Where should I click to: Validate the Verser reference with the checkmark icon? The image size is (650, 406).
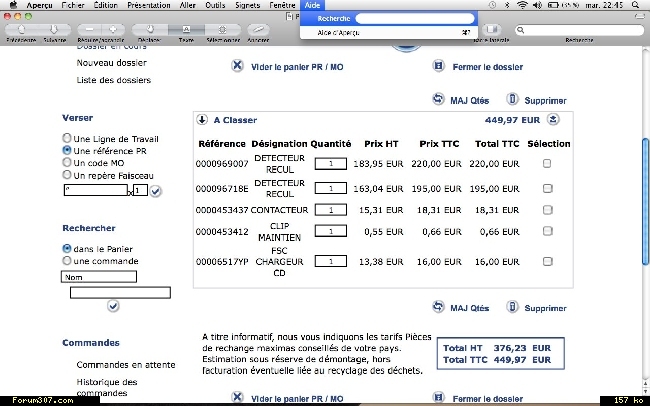(155, 191)
